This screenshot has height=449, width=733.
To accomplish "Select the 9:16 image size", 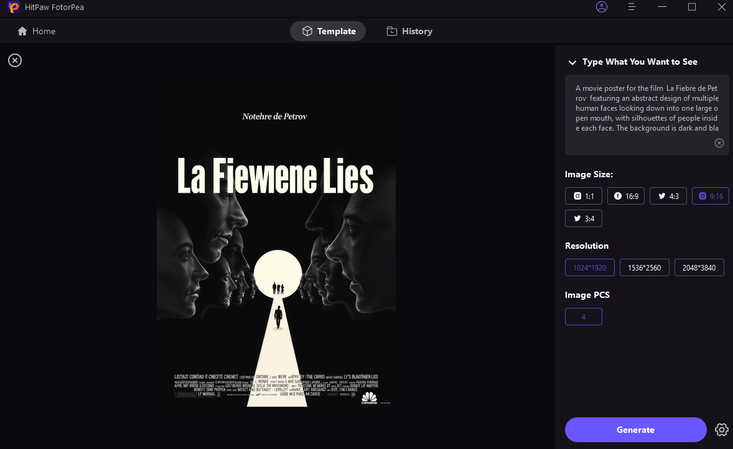I will click(x=709, y=196).
